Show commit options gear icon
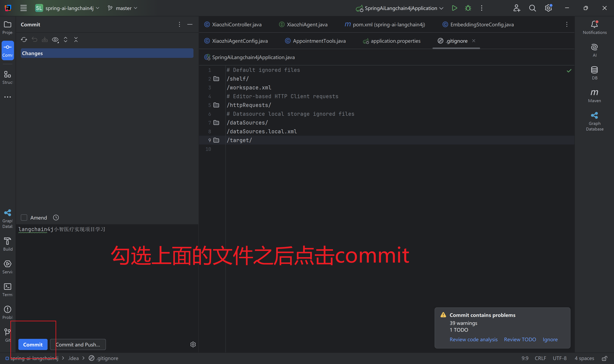 [193, 344]
